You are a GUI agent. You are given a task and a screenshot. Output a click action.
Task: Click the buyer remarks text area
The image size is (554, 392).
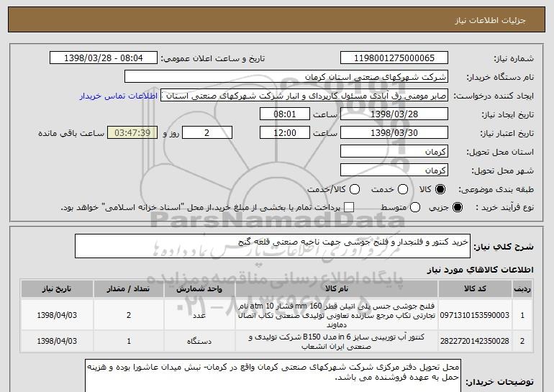[273, 376]
